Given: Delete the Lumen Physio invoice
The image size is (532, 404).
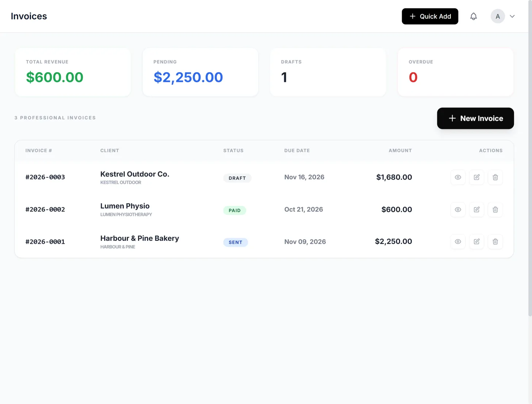Looking at the screenshot, I should pyautogui.click(x=495, y=210).
